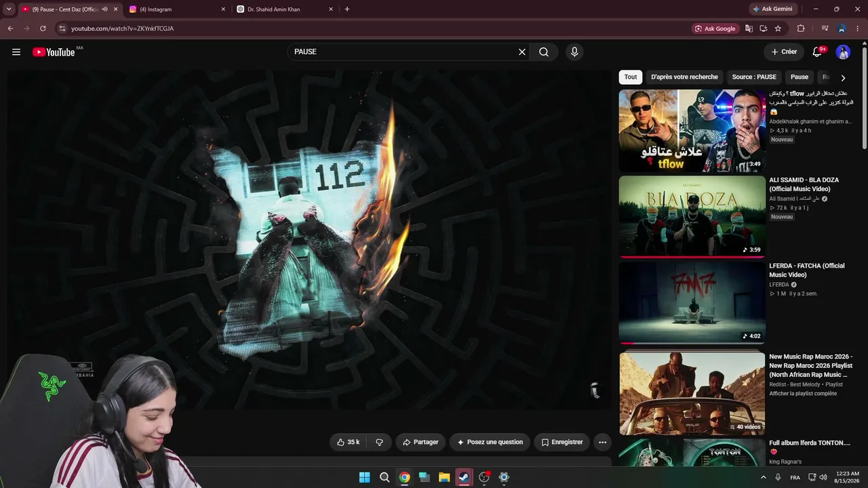
Task: Show hidden system tray icons
Action: coord(763,477)
